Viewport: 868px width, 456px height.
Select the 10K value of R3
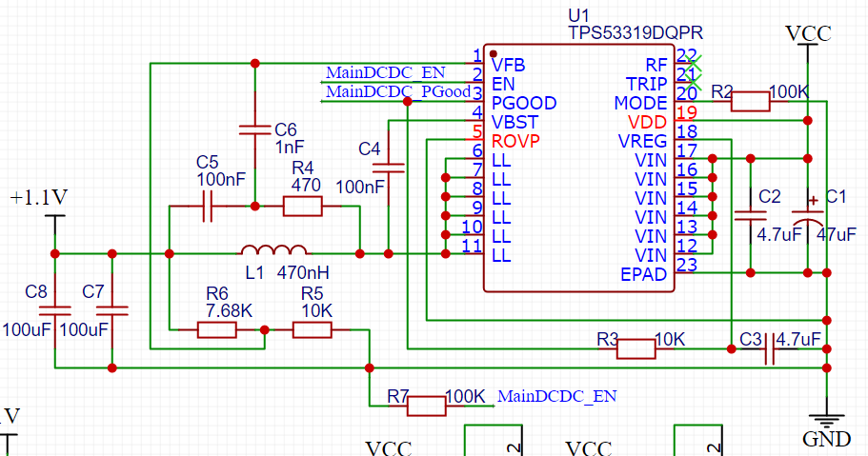[670, 339]
